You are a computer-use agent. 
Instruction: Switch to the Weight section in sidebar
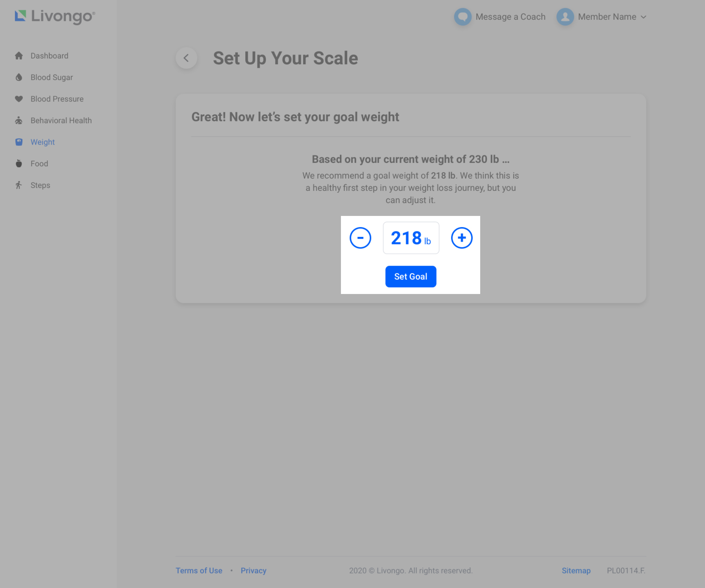coord(42,142)
